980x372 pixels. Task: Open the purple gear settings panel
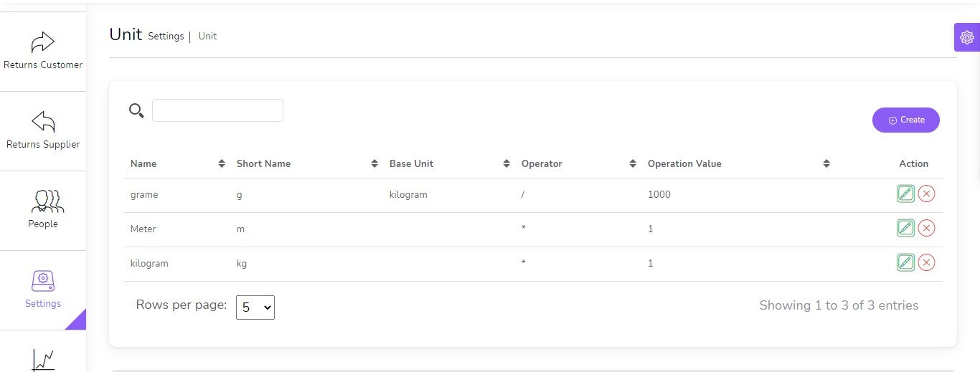tap(966, 37)
